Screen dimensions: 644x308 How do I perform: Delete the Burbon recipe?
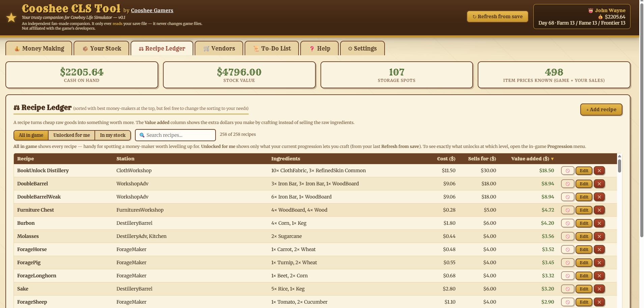point(599,223)
